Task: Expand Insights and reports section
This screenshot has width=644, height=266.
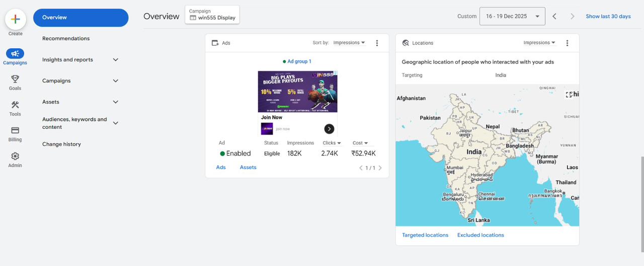Action: tap(115, 59)
